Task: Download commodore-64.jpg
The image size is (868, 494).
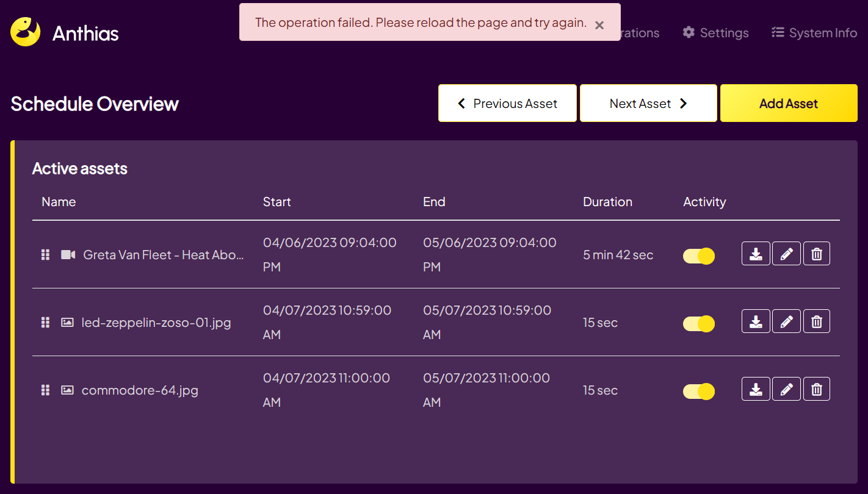Action: coord(756,388)
